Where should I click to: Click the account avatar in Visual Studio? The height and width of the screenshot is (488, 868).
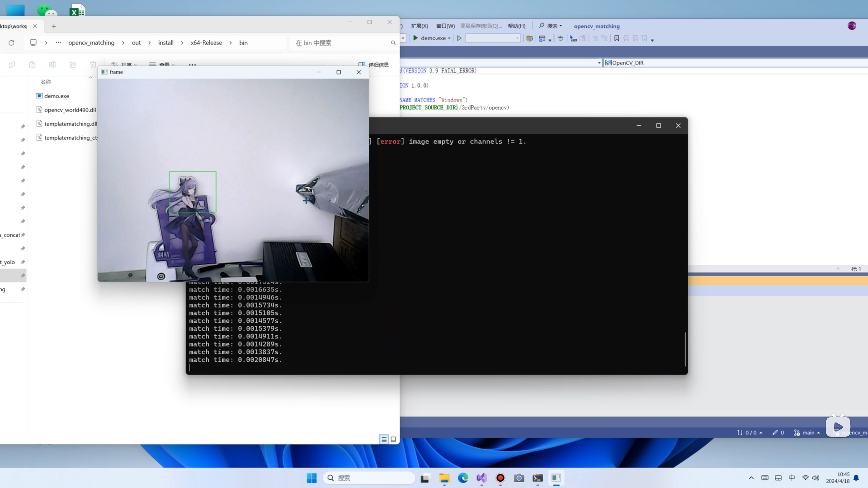(x=852, y=26)
